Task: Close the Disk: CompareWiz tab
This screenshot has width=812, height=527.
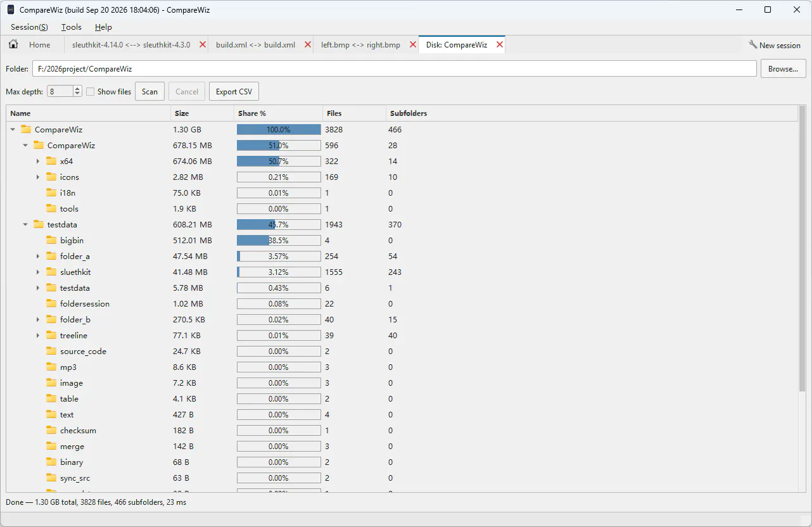Action: click(x=500, y=45)
